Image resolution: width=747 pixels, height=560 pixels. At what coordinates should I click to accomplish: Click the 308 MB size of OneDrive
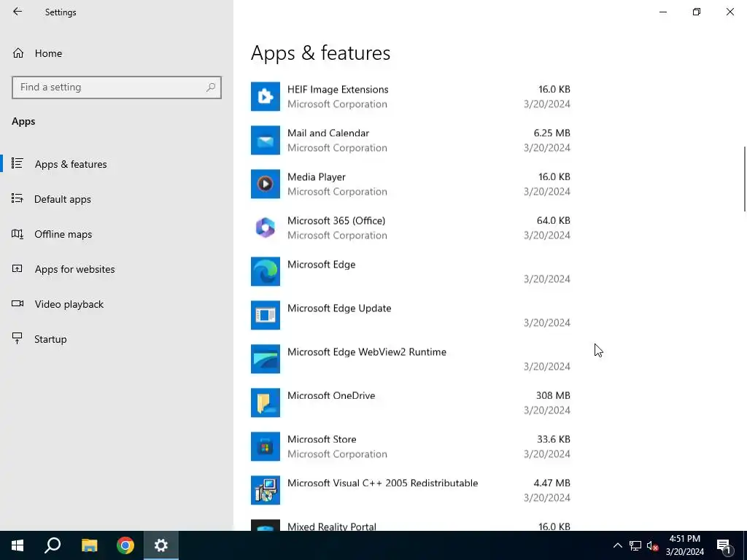(553, 395)
